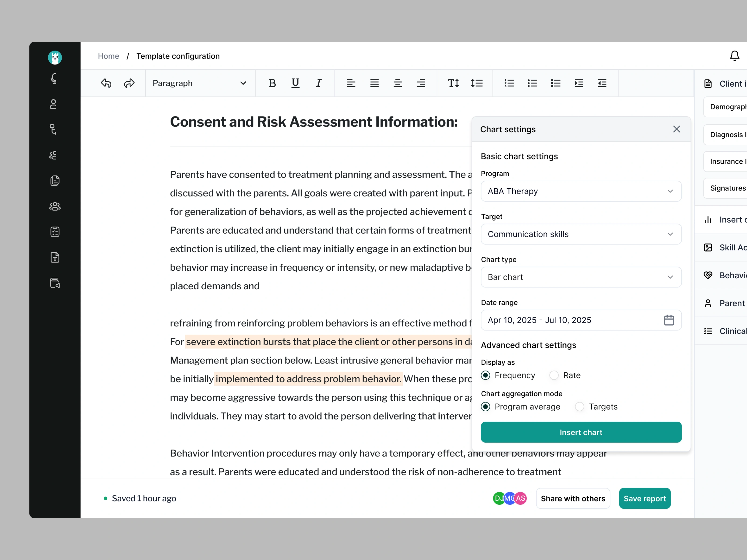Click the undo arrow icon
The height and width of the screenshot is (560, 747).
tap(106, 83)
